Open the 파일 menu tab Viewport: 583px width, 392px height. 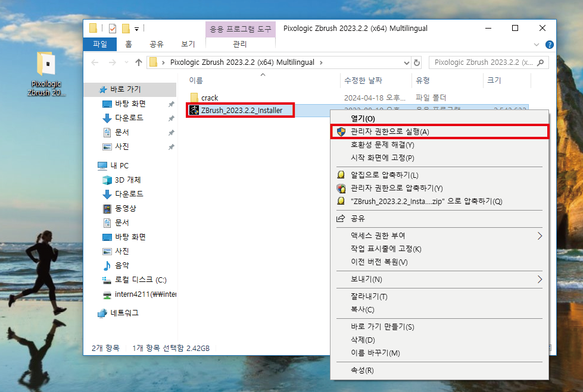click(100, 44)
